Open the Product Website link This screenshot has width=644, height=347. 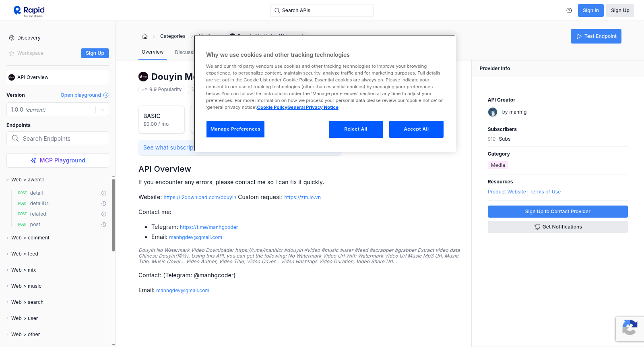pyautogui.click(x=507, y=192)
